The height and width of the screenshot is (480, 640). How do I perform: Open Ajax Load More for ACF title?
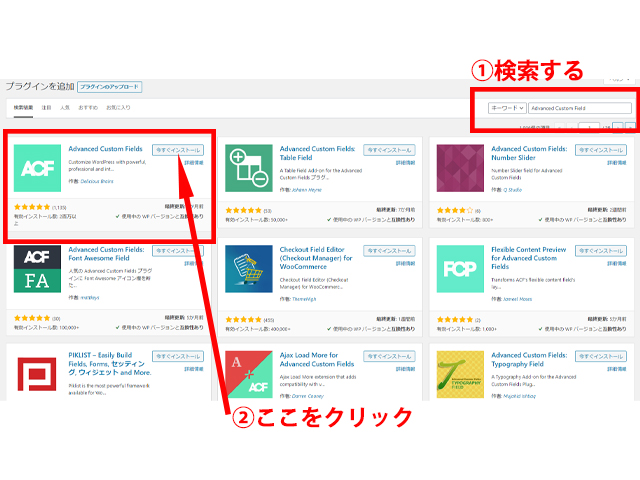coord(317,360)
